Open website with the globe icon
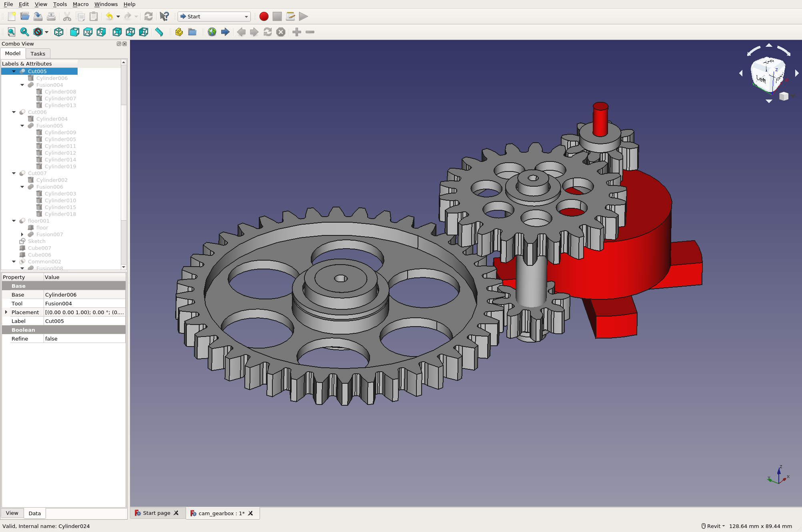The image size is (802, 532). pyautogui.click(x=212, y=32)
